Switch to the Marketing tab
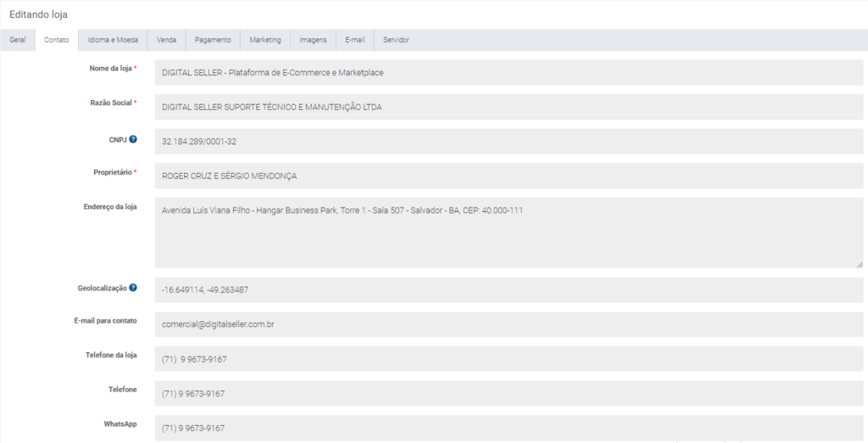 (265, 40)
